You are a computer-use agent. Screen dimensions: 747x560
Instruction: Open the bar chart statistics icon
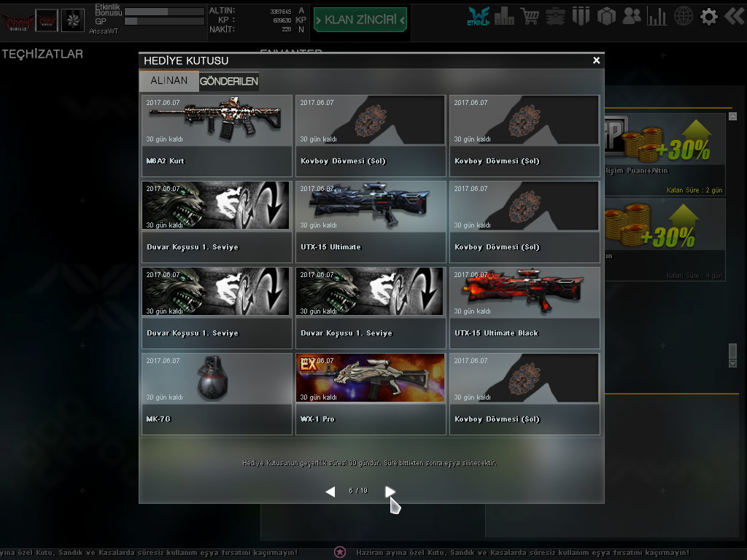click(x=657, y=17)
